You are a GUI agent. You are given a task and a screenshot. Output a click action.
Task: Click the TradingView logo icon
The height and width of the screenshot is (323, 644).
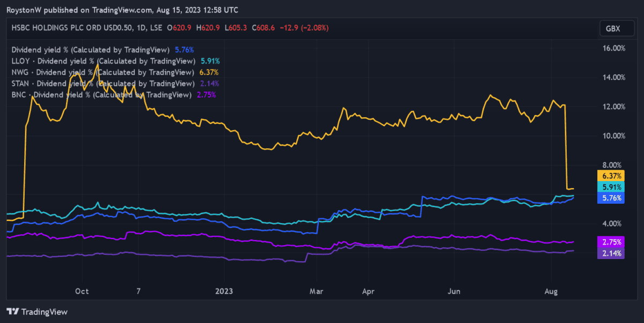click(13, 312)
